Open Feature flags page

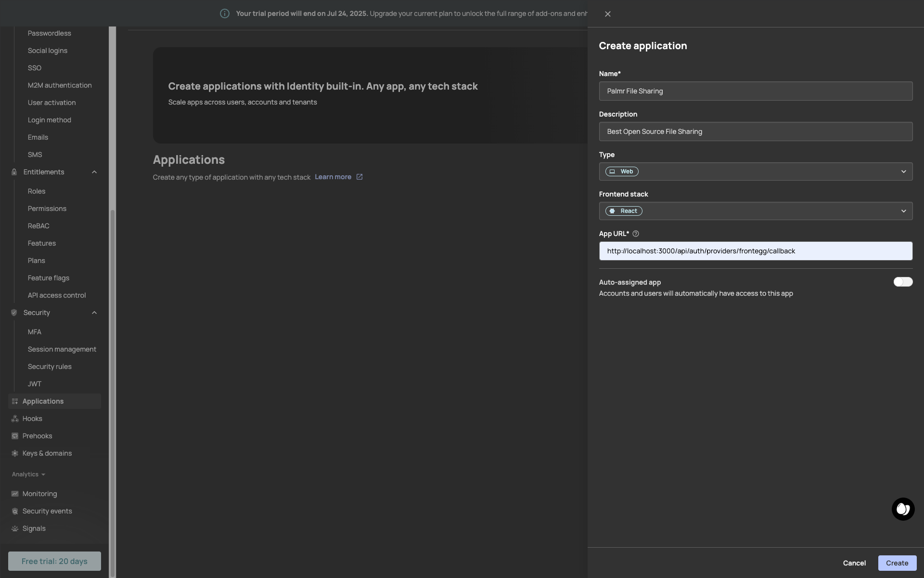click(49, 278)
